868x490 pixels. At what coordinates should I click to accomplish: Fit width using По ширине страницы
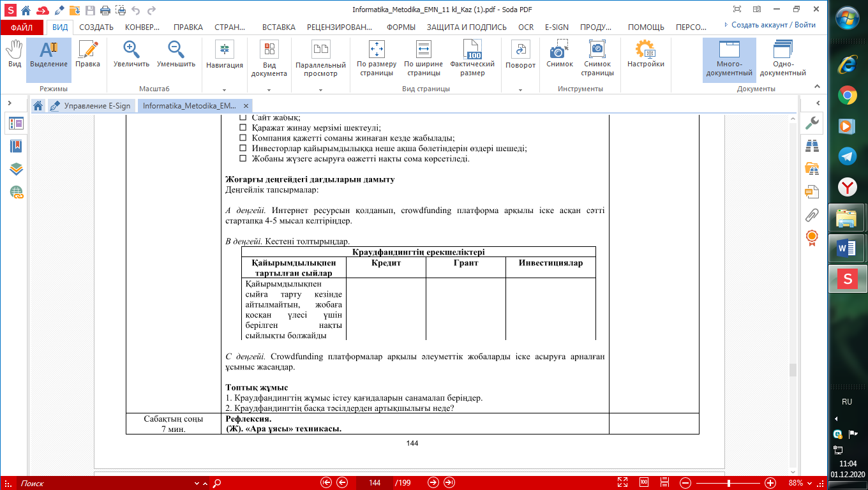coord(423,58)
